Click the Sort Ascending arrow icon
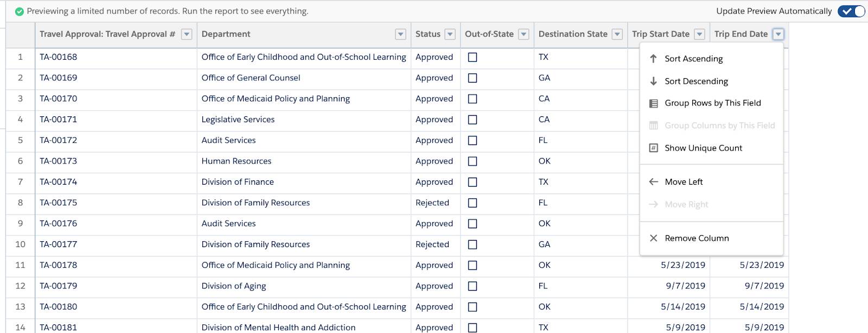Screen dimensions: 868x333 tap(653, 59)
